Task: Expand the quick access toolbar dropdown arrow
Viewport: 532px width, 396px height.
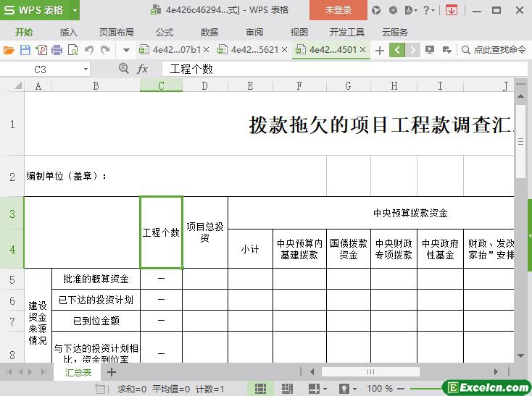Action: (126, 50)
